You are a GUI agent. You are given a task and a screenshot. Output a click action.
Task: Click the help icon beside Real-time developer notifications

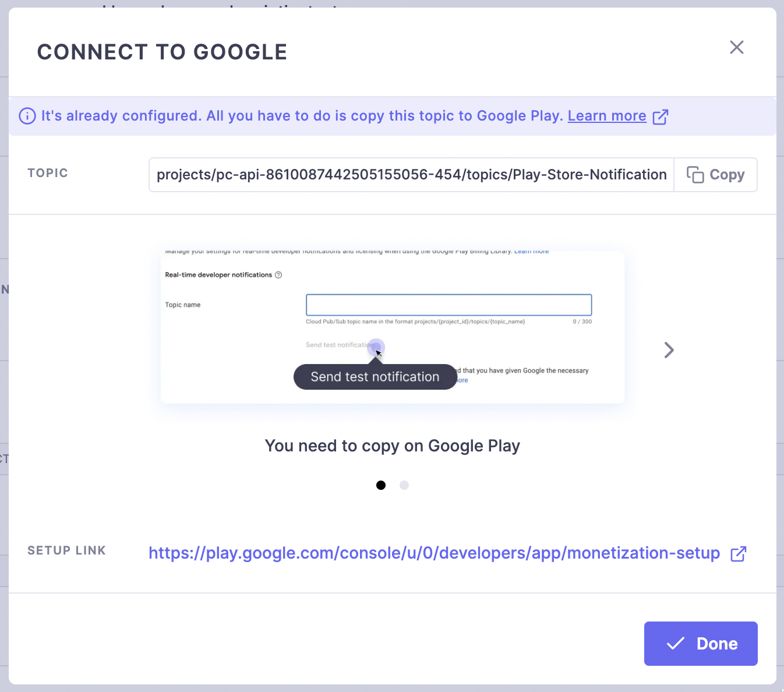(x=278, y=275)
